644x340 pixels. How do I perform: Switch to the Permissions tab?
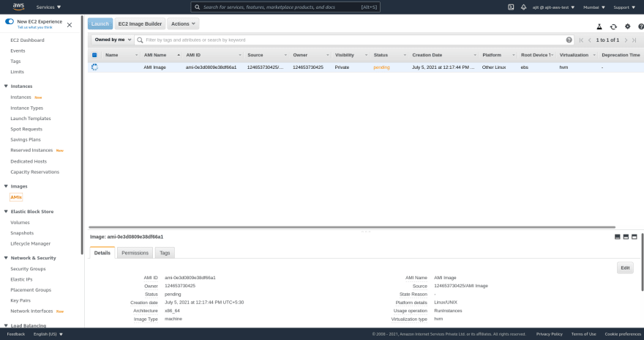coord(135,253)
